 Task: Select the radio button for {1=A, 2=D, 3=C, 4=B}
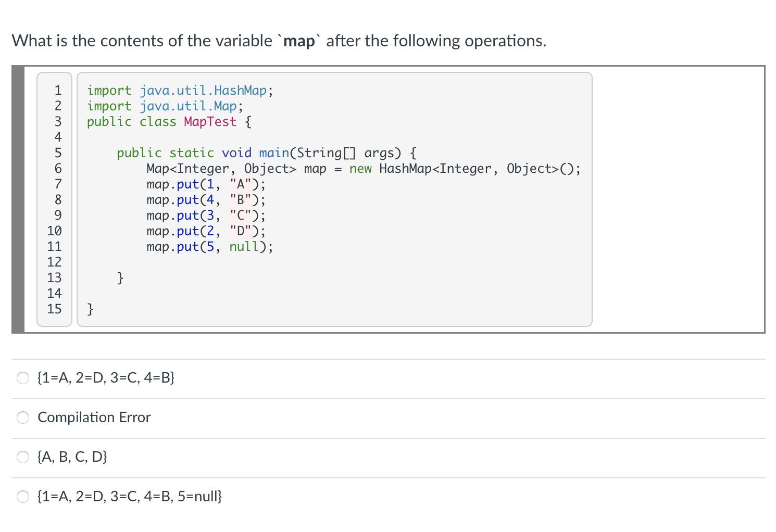(23, 378)
